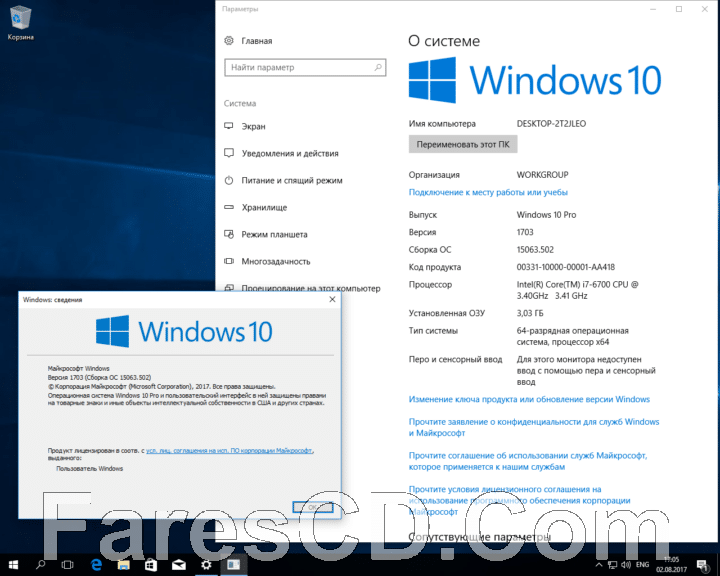Click the Экран display icon
This screenshot has height=576, width=720.
[x=229, y=126]
